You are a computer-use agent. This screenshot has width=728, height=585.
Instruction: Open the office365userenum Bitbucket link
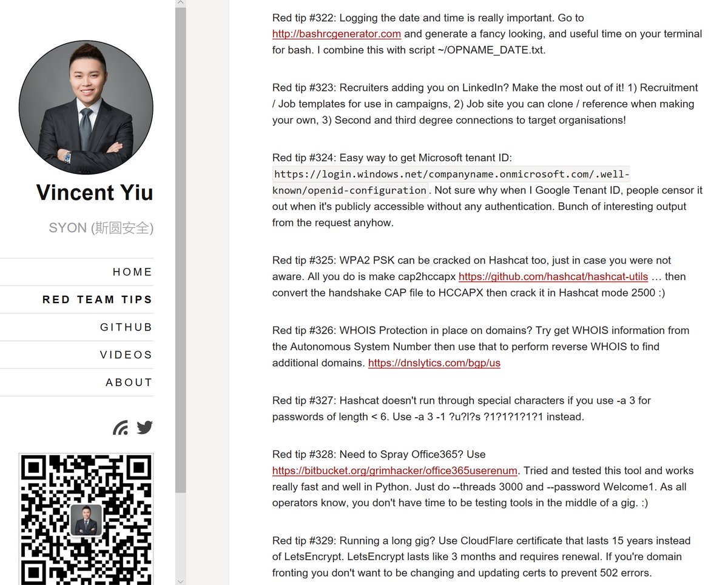click(395, 470)
